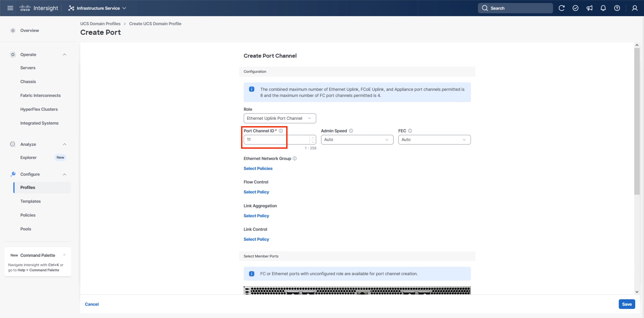The width and height of the screenshot is (644, 318).
Task: Open the user account icon
Action: coord(634,8)
